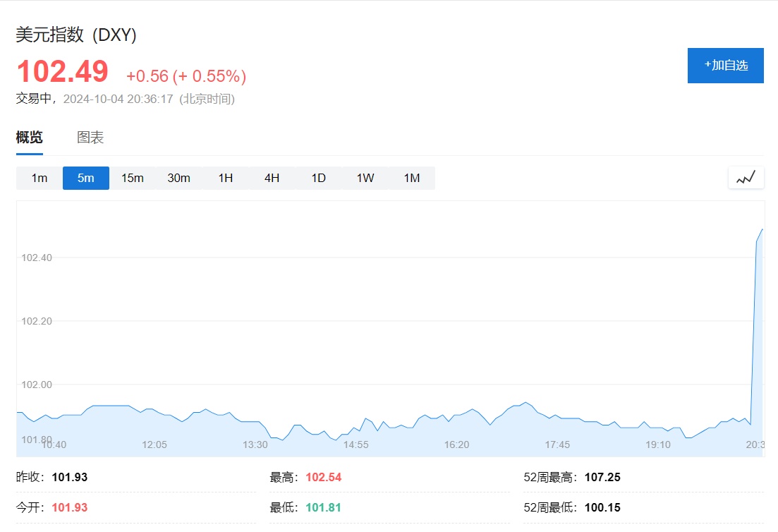Viewport: 778px width, 532px height.
Task: Switch chart to 15m interval
Action: pos(133,178)
